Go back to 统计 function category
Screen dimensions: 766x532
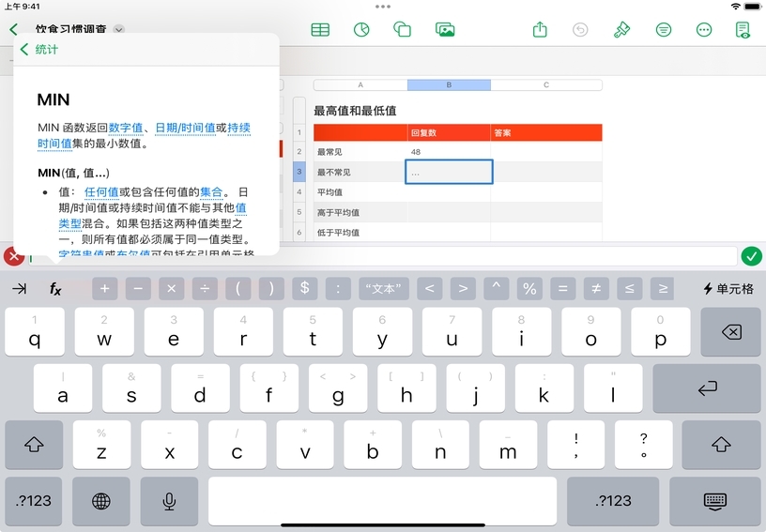click(x=39, y=50)
